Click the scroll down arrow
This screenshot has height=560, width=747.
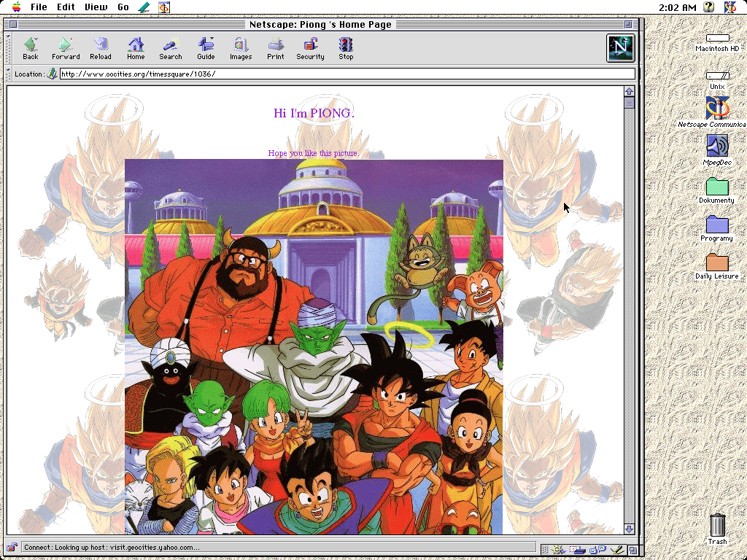(629, 529)
